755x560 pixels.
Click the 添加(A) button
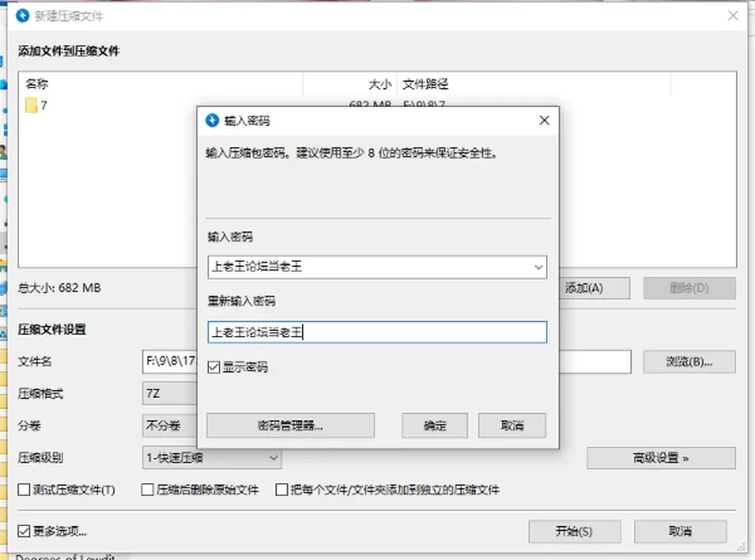pyautogui.click(x=595, y=288)
